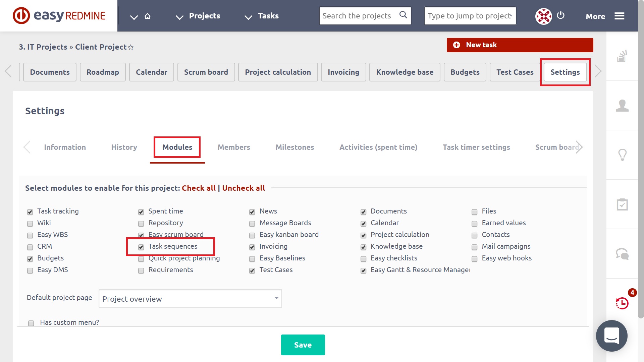The height and width of the screenshot is (362, 644).
Task: Click the Uncheck all link
Action: pyautogui.click(x=244, y=188)
